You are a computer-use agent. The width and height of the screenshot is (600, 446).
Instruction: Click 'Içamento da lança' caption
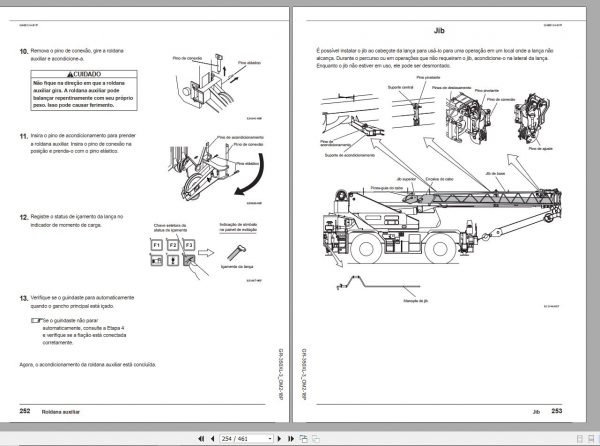pyautogui.click(x=237, y=267)
